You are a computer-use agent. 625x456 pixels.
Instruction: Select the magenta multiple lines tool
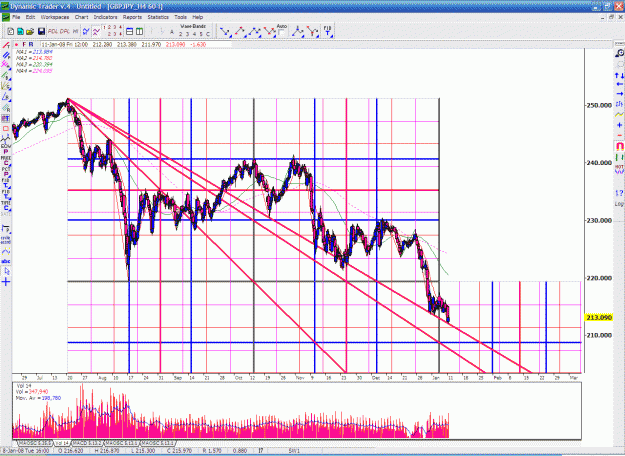tap(6, 65)
